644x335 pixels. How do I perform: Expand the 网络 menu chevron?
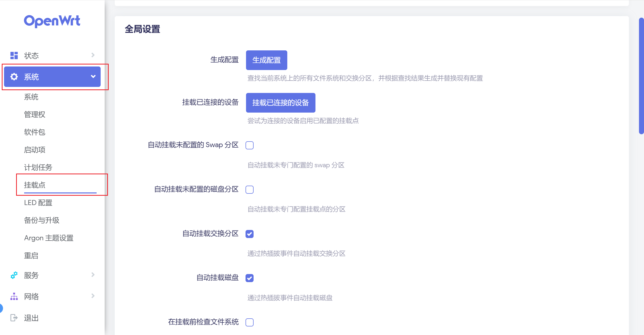tap(93, 296)
